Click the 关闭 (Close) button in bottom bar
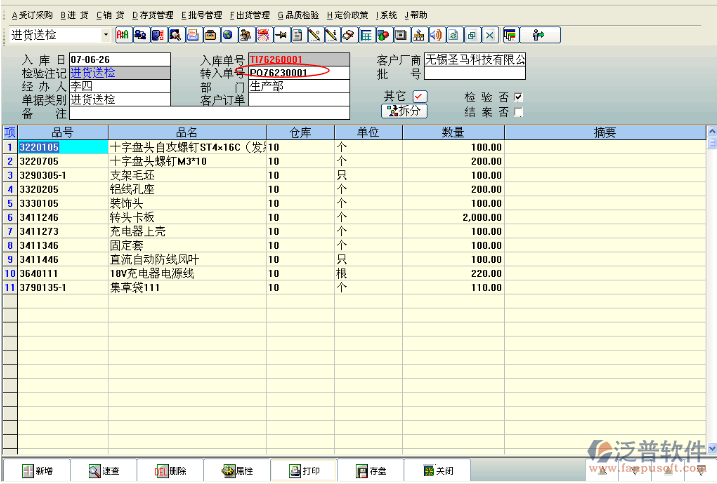This screenshot has width=717, height=484. (437, 470)
